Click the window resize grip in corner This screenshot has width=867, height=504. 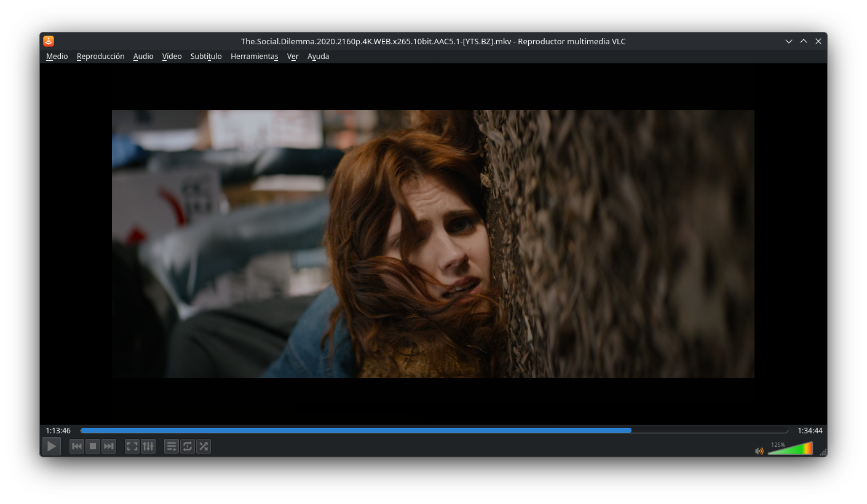823,452
